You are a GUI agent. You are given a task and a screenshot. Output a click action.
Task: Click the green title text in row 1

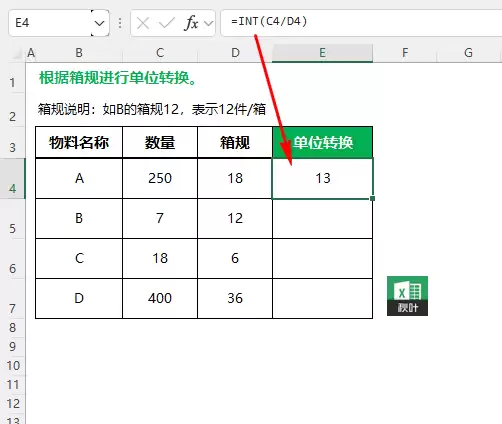118,79
